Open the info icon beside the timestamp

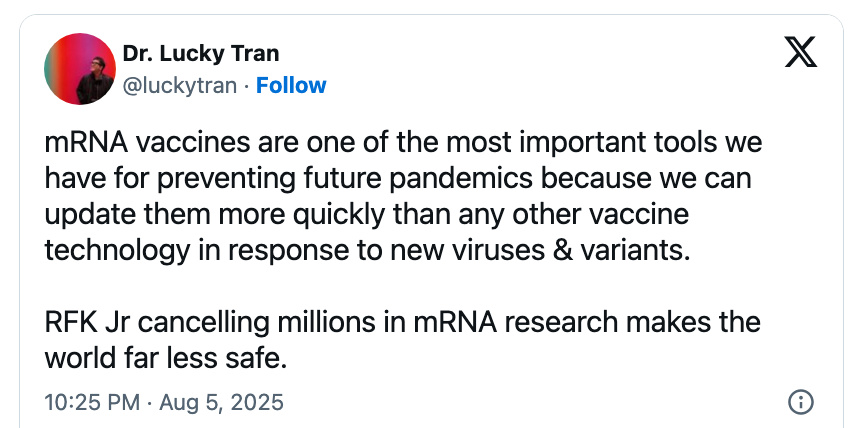tap(800, 402)
